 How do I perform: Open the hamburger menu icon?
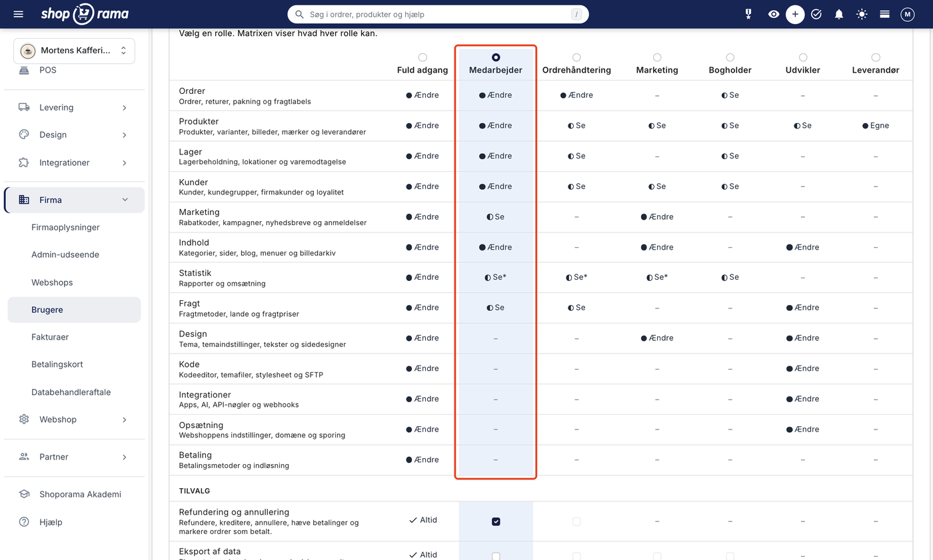coord(18,14)
